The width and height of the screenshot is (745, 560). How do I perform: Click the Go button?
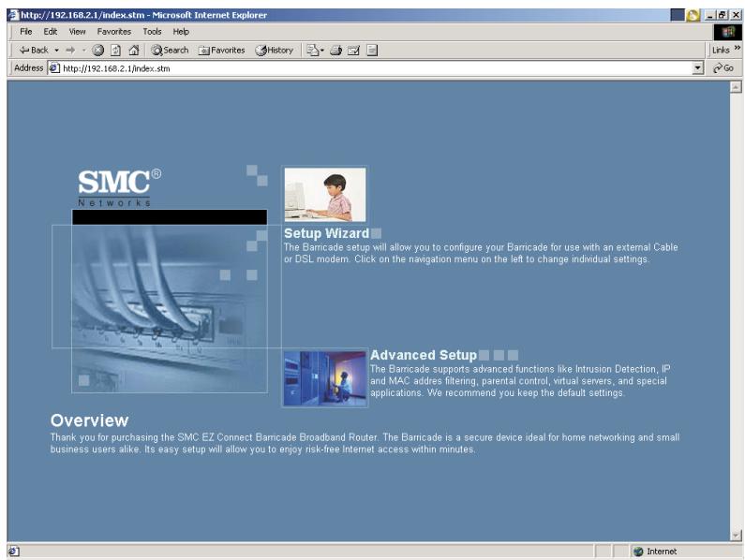(x=723, y=68)
